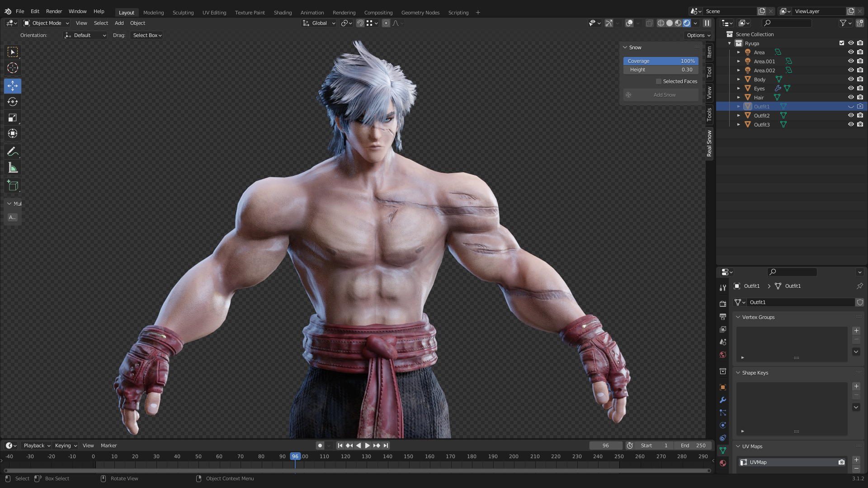Open the Object Mode dropdown
Image resolution: width=868 pixels, height=488 pixels.
pos(46,23)
